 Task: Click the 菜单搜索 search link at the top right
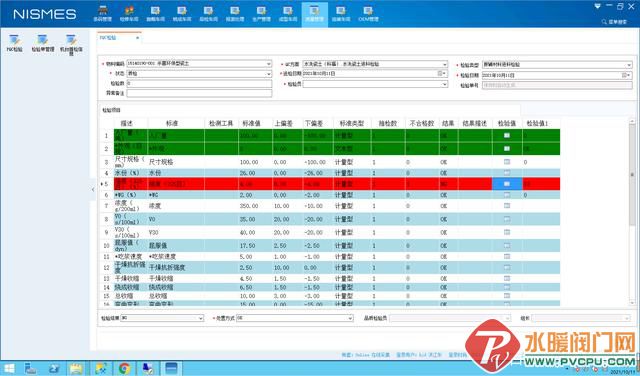615,22
